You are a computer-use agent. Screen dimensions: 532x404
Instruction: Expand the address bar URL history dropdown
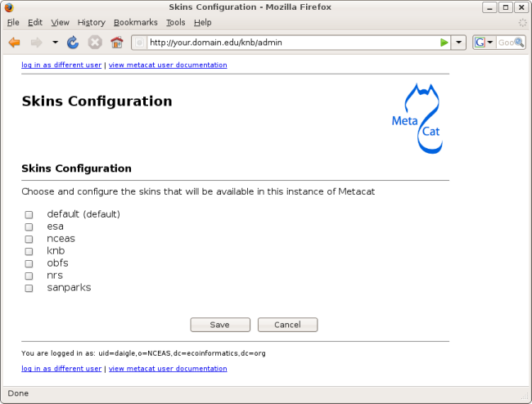(x=459, y=43)
